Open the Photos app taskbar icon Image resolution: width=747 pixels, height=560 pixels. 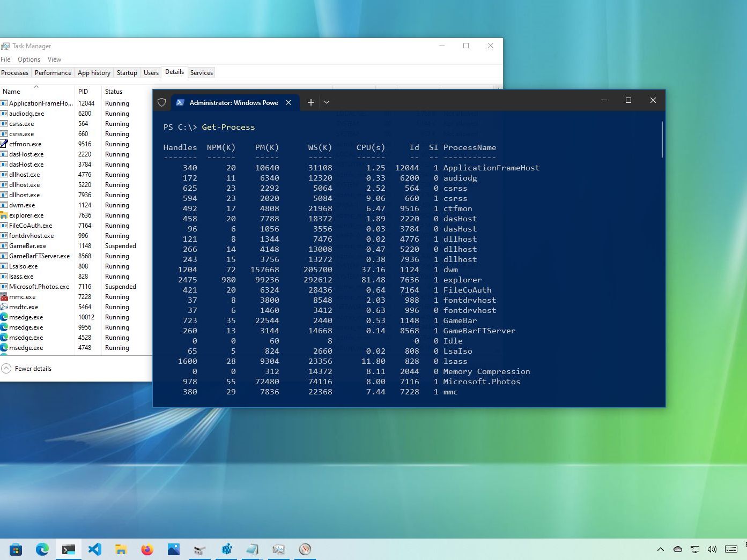[x=174, y=549]
